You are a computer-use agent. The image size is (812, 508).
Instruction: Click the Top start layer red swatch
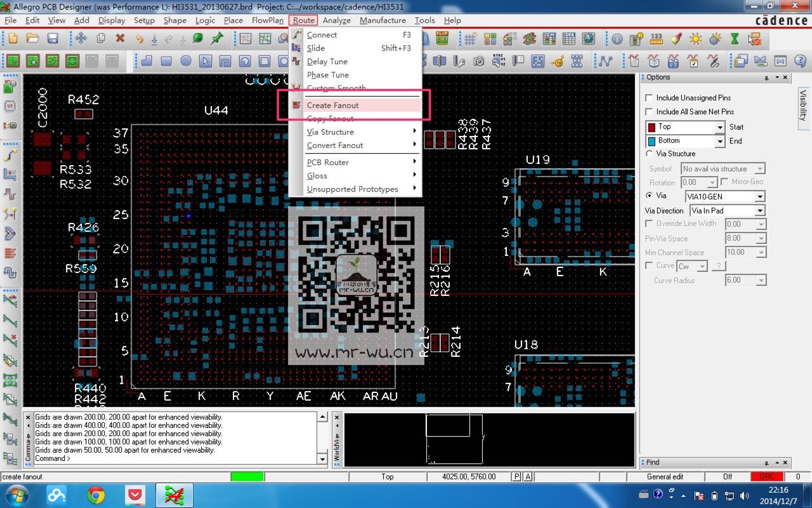click(652, 127)
